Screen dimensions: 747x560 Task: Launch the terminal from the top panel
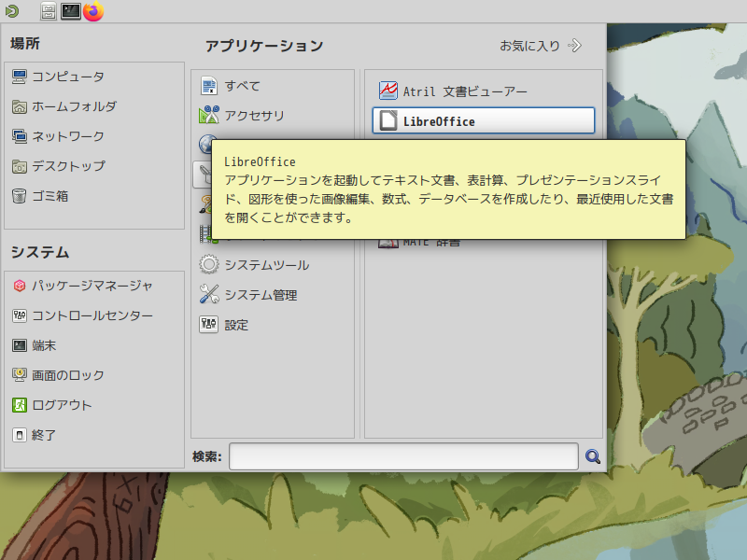(71, 11)
